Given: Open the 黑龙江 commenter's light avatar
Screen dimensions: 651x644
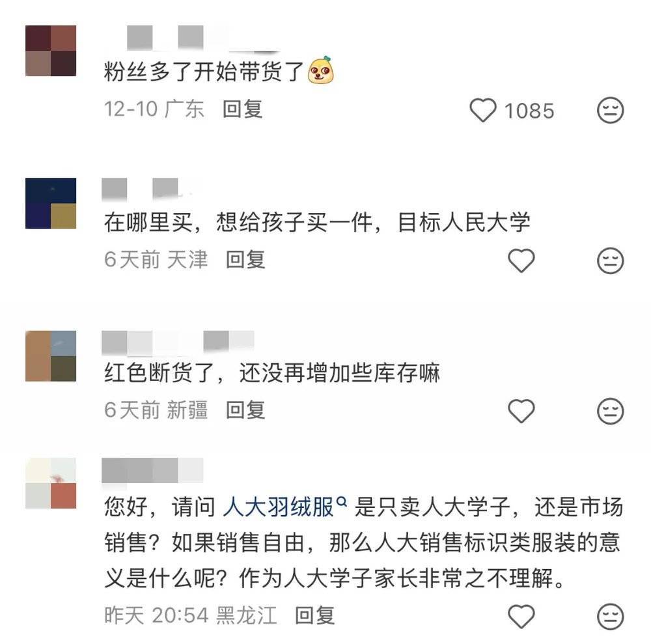Looking at the screenshot, I should pos(51,483).
